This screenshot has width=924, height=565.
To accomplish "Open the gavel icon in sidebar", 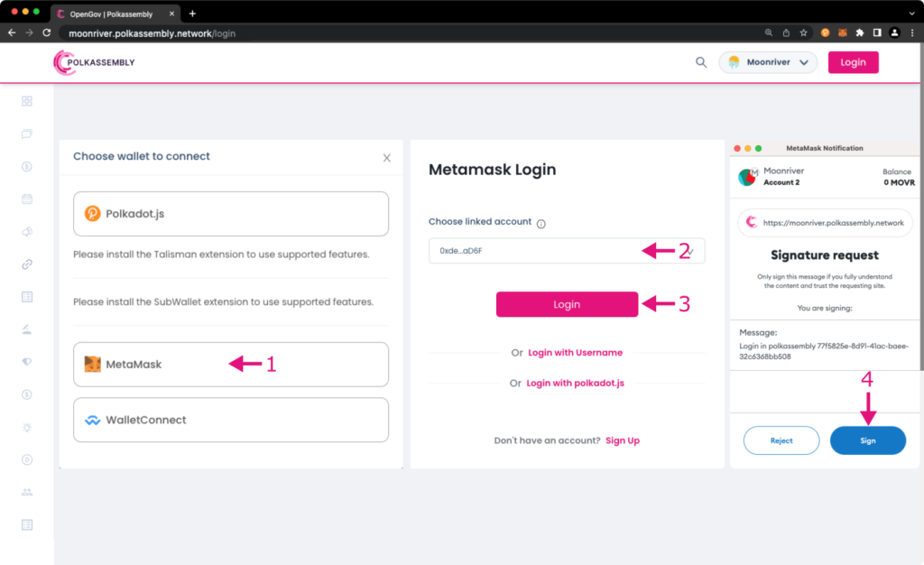I will [x=27, y=329].
